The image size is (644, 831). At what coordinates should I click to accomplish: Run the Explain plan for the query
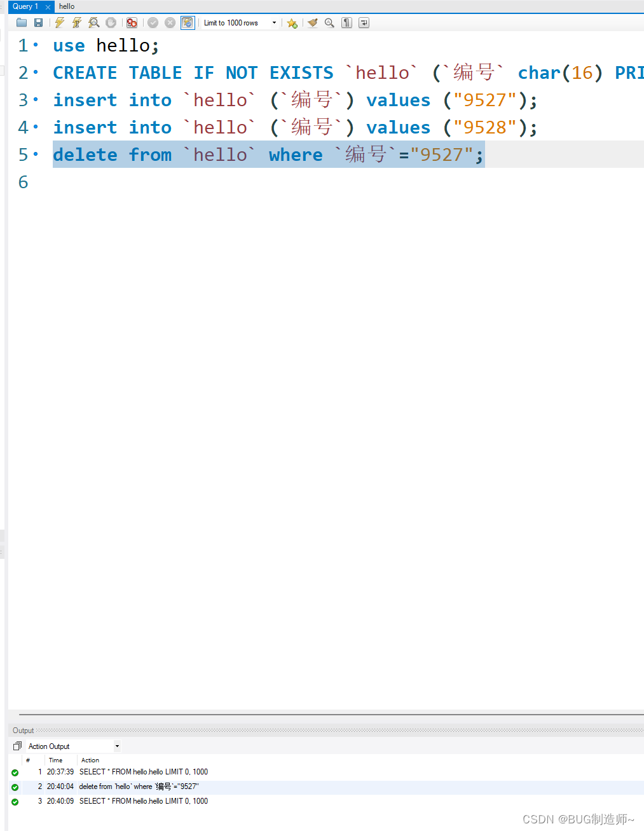93,22
